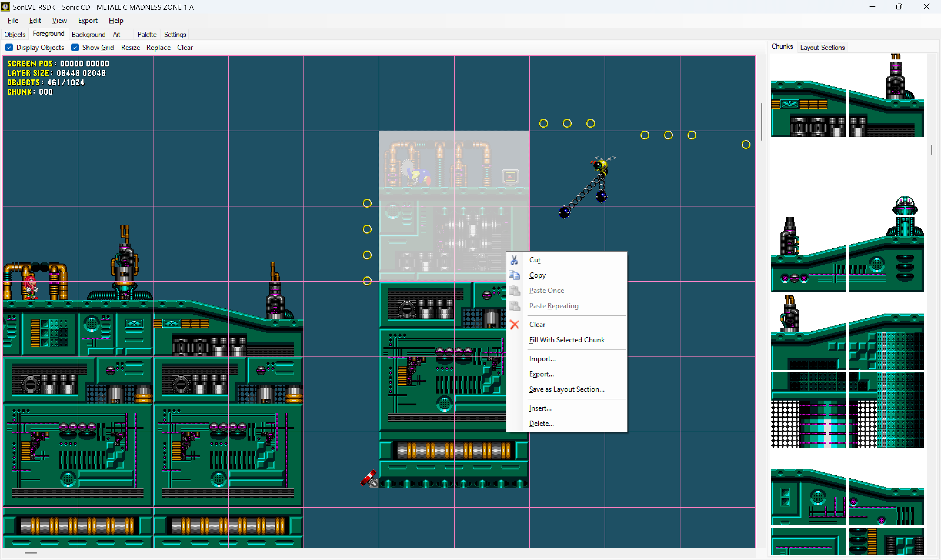Toggle the Display Objects checkbox
The width and height of the screenshot is (941, 560).
[9, 48]
